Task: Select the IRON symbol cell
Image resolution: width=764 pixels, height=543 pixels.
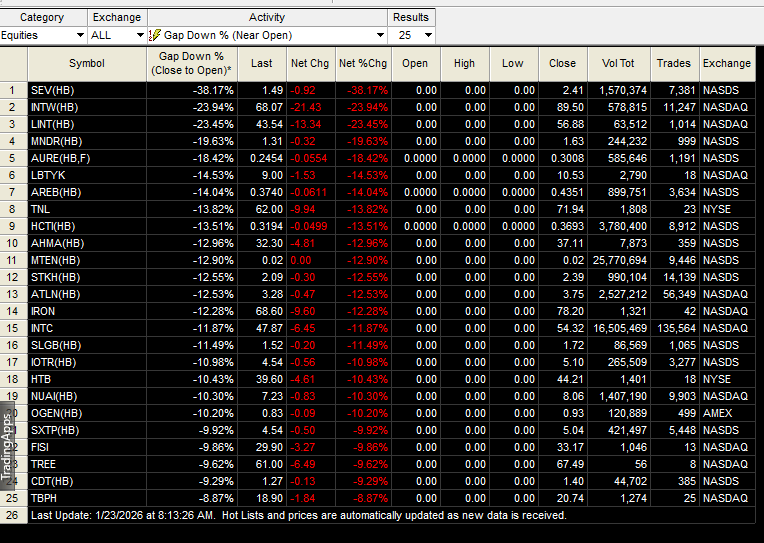Action: (x=87, y=311)
